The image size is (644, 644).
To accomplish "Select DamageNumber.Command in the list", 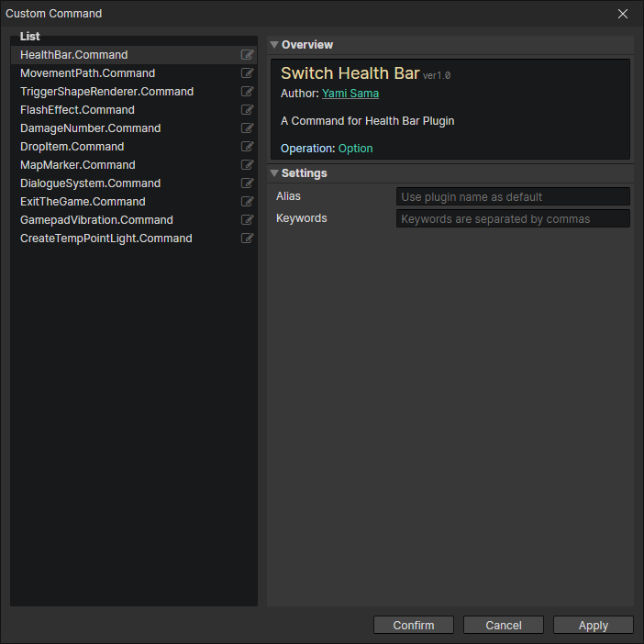I will [134, 128].
